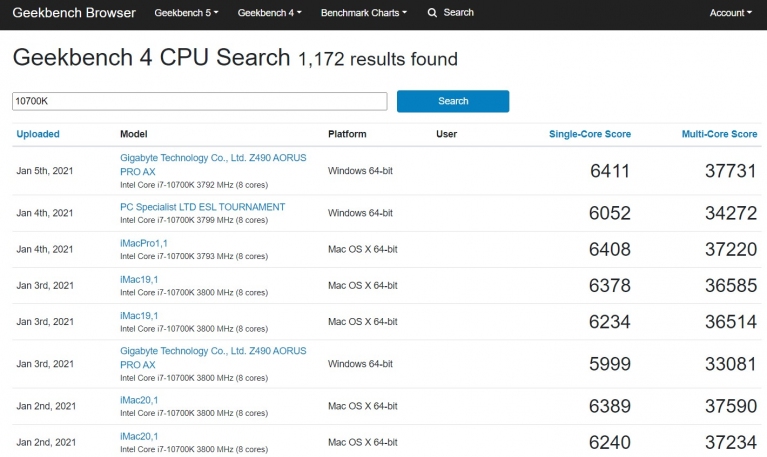Select the multi-core score 34272

click(731, 213)
